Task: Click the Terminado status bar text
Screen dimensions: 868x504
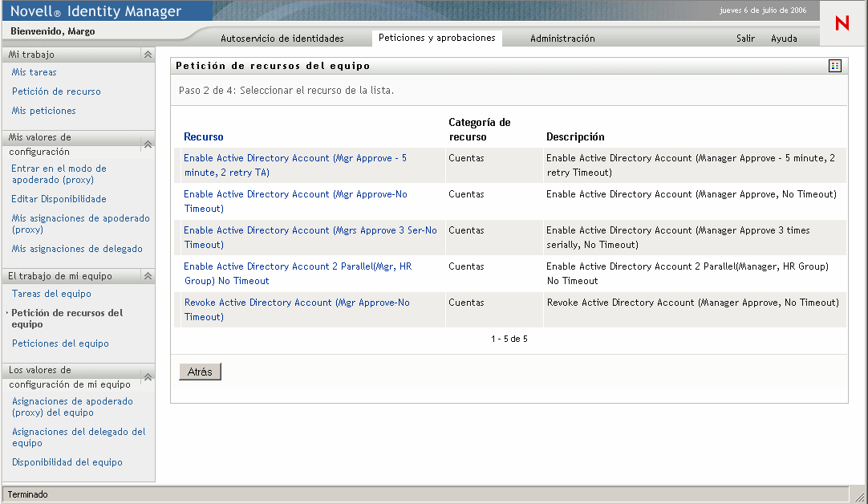Action: [28, 494]
